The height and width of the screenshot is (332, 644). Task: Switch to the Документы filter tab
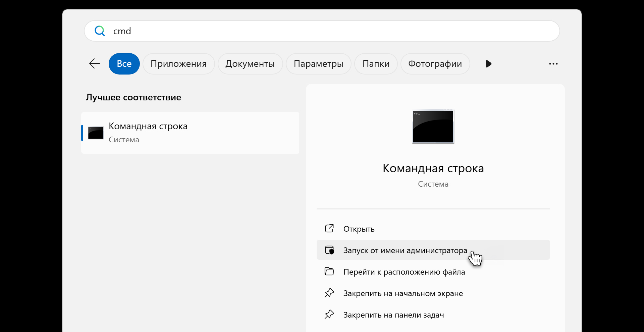[250, 64]
